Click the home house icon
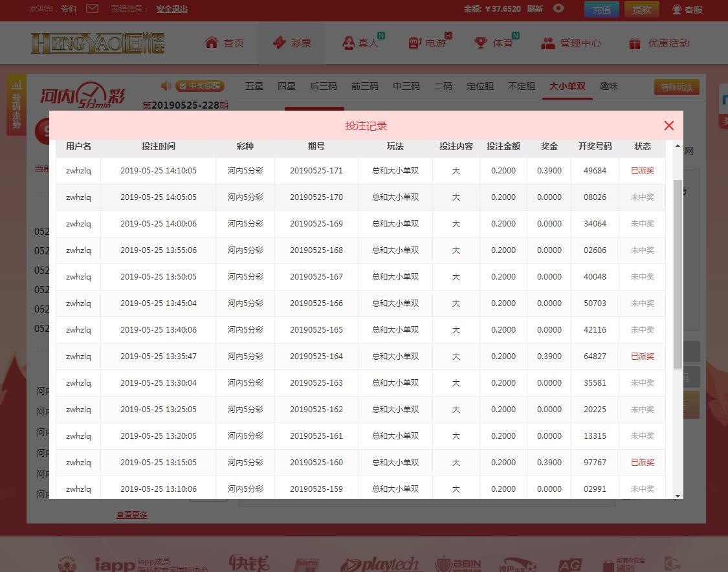 [x=211, y=42]
